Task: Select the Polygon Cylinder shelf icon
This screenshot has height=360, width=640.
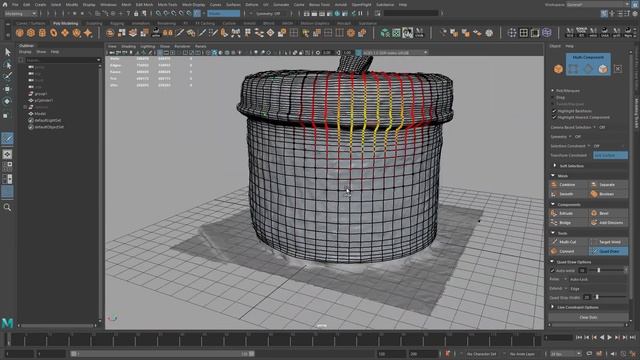Action: click(x=42, y=33)
